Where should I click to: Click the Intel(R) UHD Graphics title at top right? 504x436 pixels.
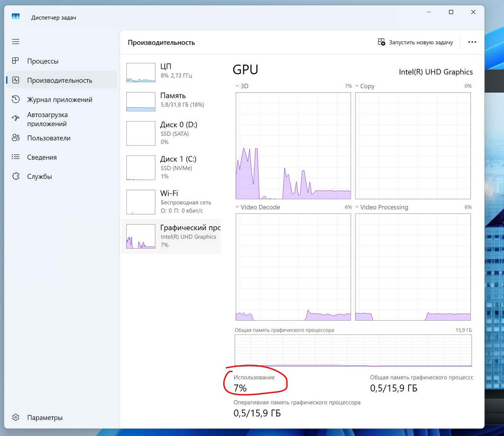point(436,72)
